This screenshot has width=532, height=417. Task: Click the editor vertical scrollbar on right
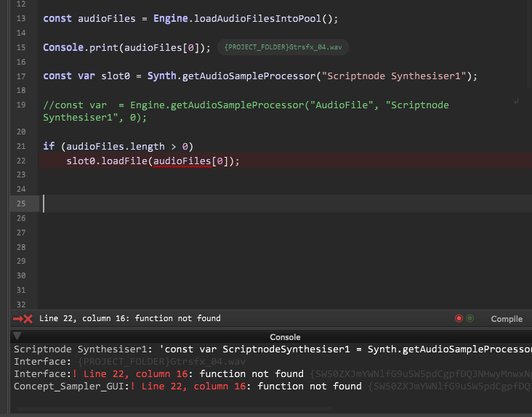(x=529, y=145)
